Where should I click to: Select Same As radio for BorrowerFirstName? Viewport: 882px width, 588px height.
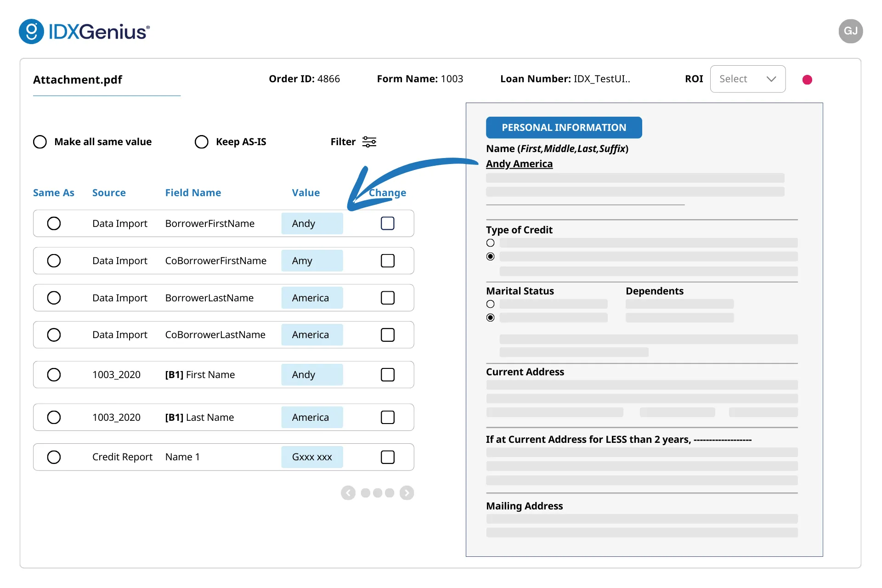click(x=54, y=223)
